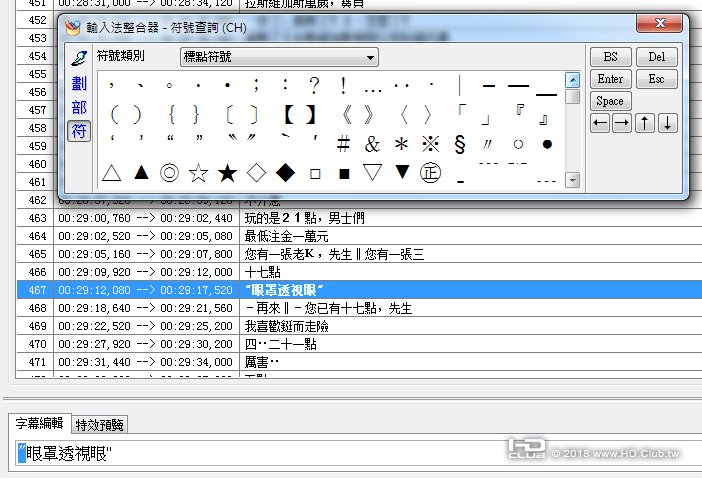Select the 部 radical lookup mode
Image resolution: width=702 pixels, height=479 pixels.
point(79,107)
